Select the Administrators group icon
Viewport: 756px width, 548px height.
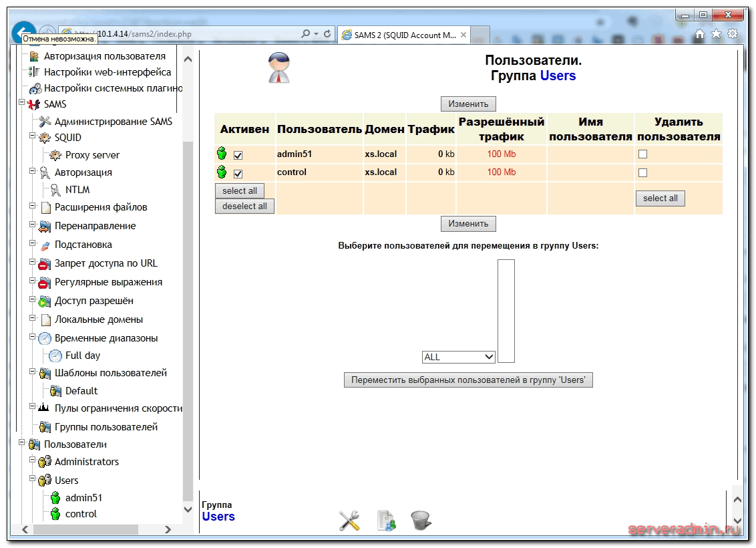click(x=44, y=462)
